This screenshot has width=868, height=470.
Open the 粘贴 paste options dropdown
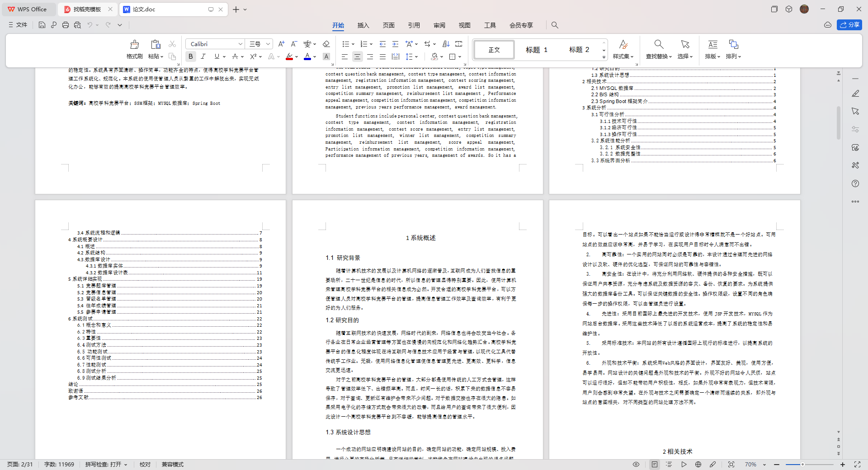156,56
